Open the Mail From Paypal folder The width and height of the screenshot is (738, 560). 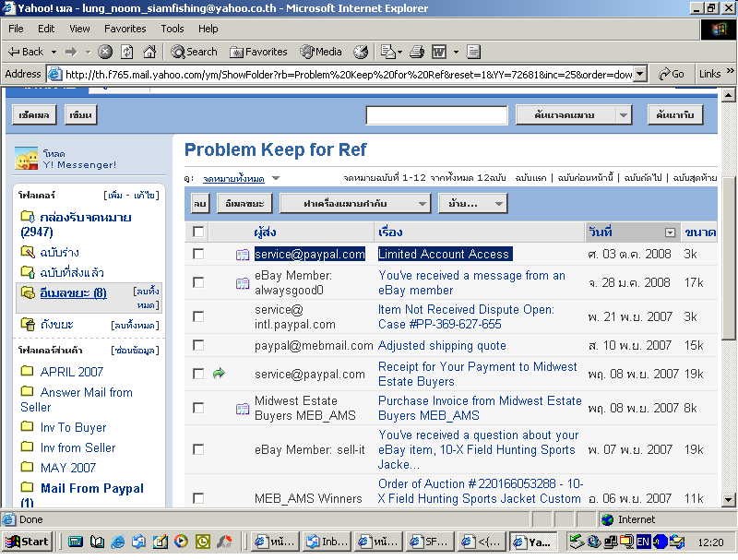point(91,488)
